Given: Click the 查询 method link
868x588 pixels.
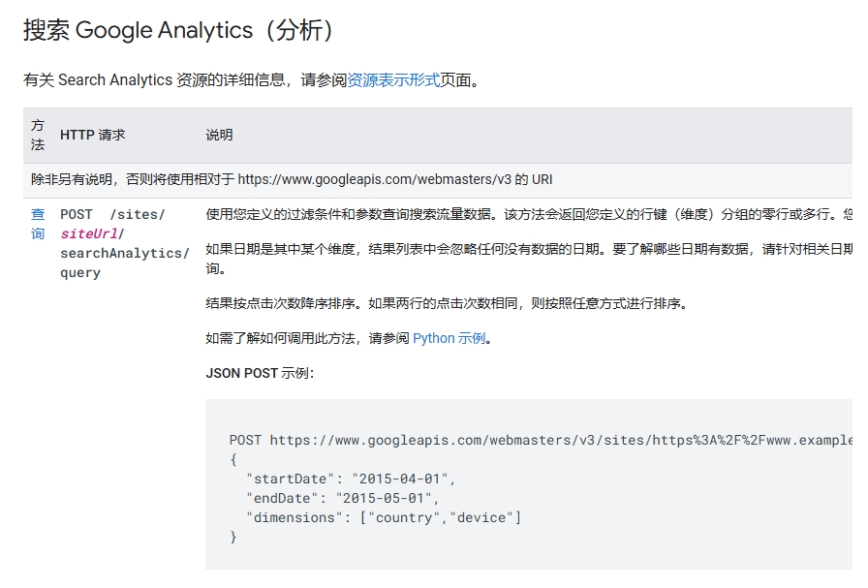Looking at the screenshot, I should (38, 224).
